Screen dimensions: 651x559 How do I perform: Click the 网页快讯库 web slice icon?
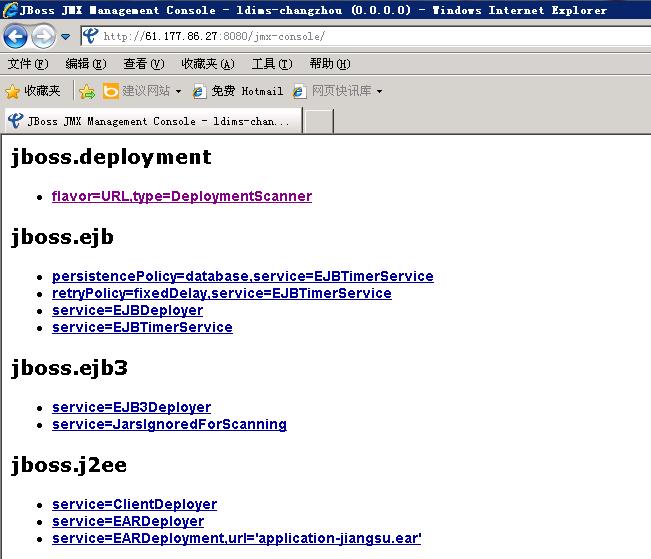click(x=299, y=91)
